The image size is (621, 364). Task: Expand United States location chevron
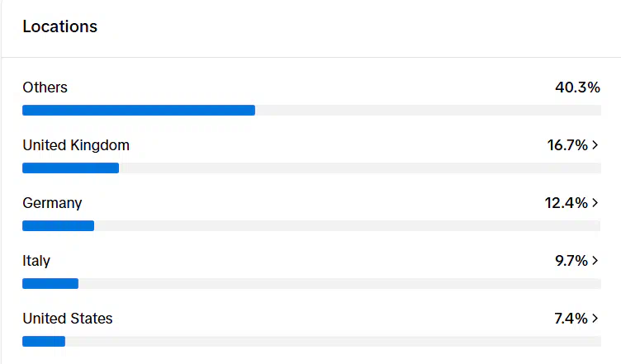[595, 319]
